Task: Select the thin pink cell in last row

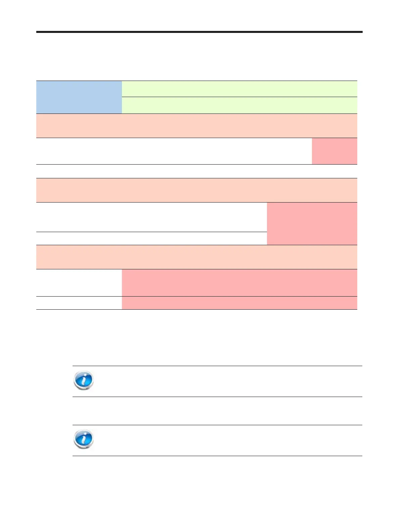Action: (x=239, y=303)
